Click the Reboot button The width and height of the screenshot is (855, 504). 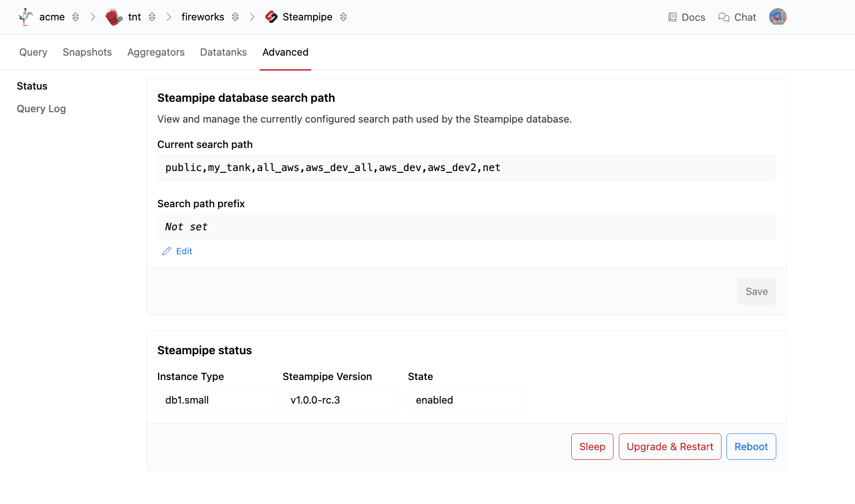[x=751, y=447]
